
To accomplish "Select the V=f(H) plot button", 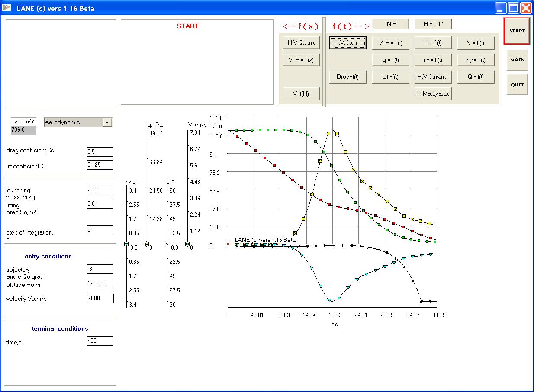I will click(301, 93).
